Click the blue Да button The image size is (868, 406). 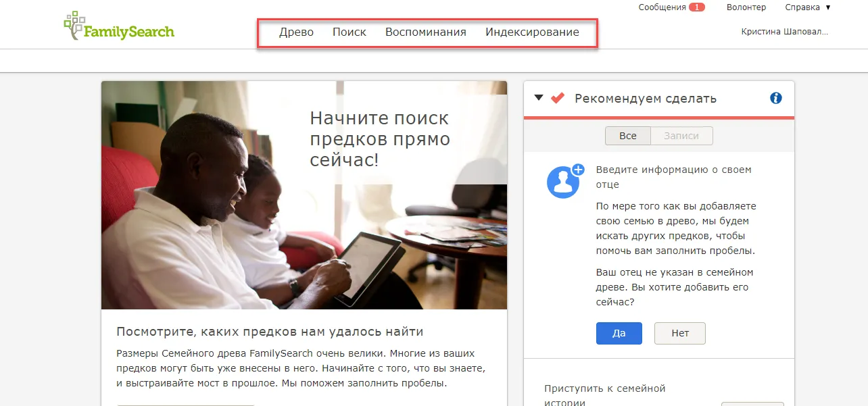pos(619,333)
